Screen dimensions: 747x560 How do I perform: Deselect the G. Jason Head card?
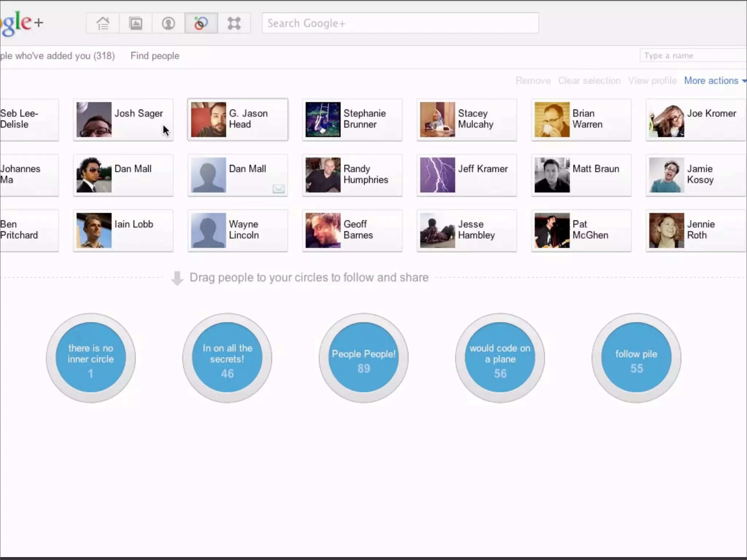click(x=238, y=120)
